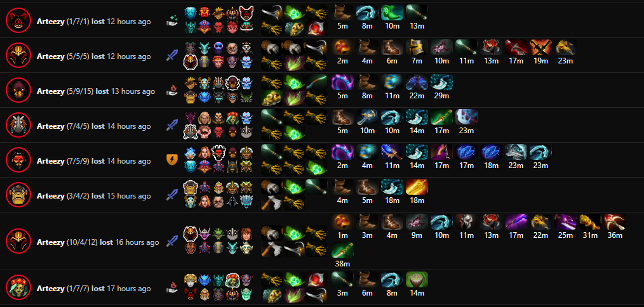Select the item icon timed at 36m
This screenshot has width=644, height=307.
[614, 221]
